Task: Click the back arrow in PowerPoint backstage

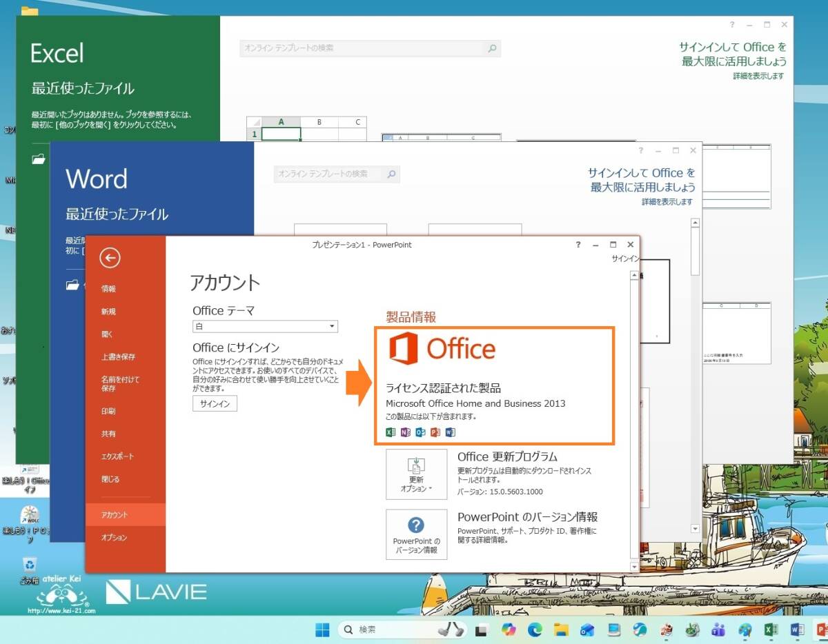Action: (x=110, y=258)
